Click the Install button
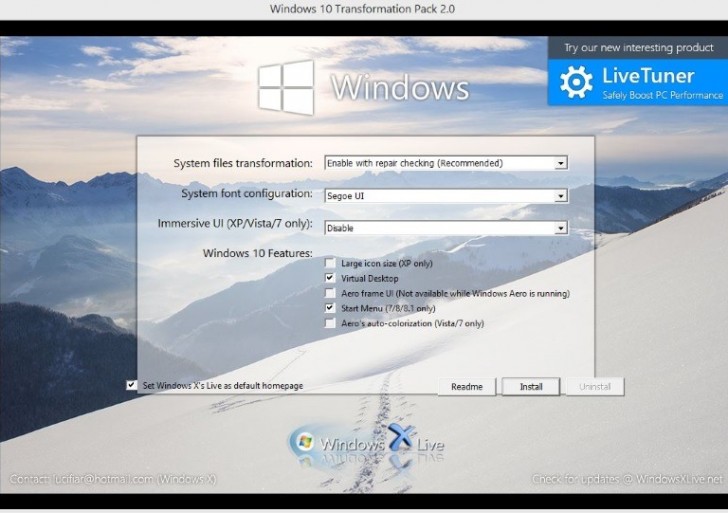728x513 pixels. 531,386
